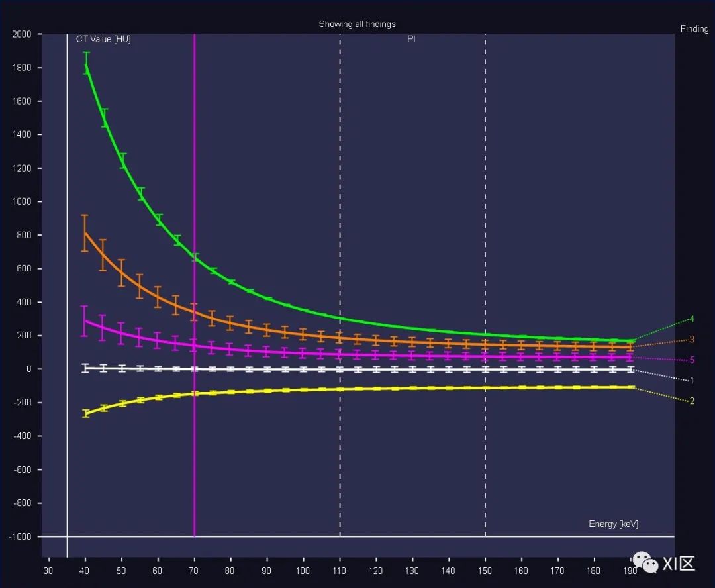Click the 190 tick on the energy axis
This screenshot has height=588, width=715.
tap(630, 570)
